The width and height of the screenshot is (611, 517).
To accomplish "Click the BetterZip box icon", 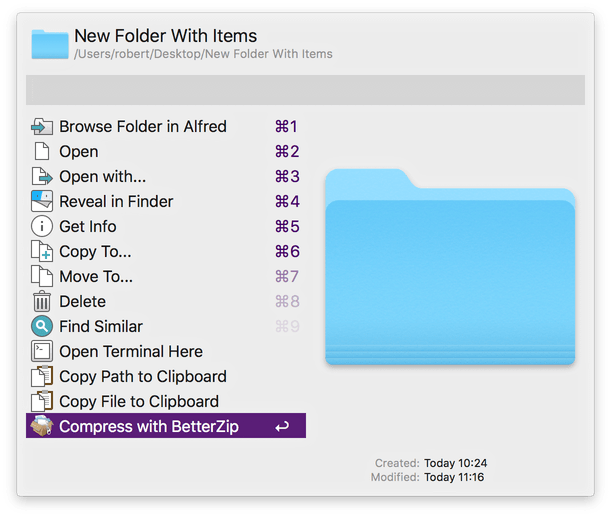I will click(42, 427).
